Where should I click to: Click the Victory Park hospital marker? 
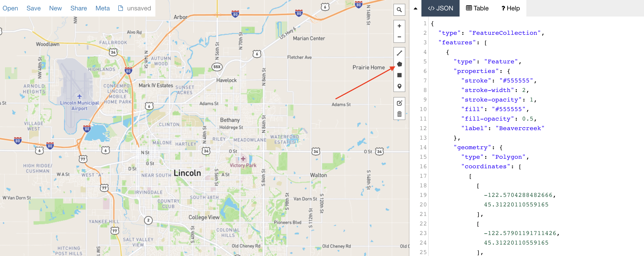(x=243, y=159)
